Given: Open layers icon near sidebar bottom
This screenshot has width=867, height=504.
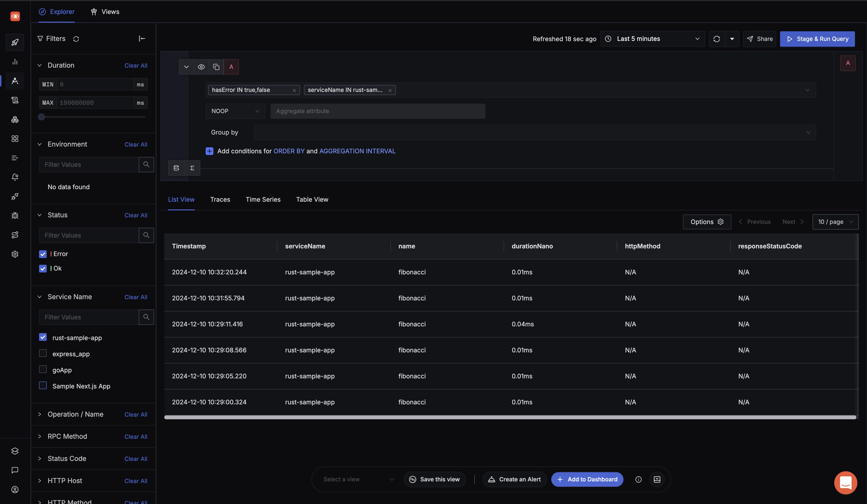Looking at the screenshot, I should pyautogui.click(x=15, y=451).
